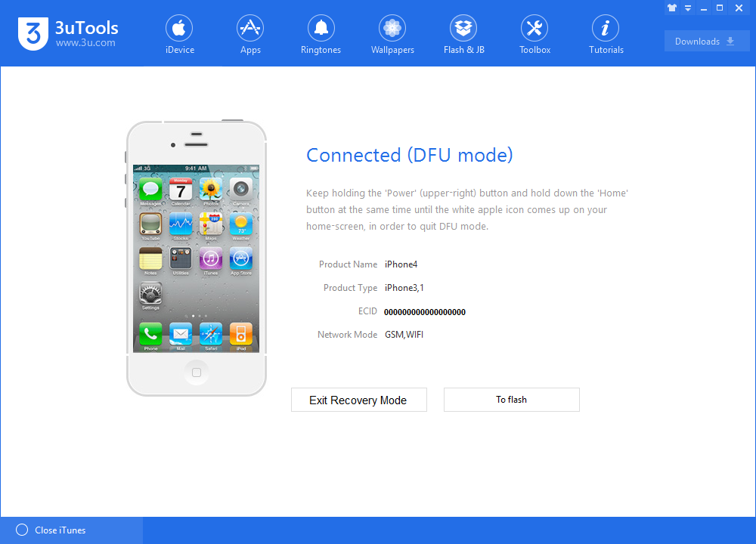This screenshot has width=756, height=544.
Task: Open the Downloads manager button
Action: (x=706, y=42)
